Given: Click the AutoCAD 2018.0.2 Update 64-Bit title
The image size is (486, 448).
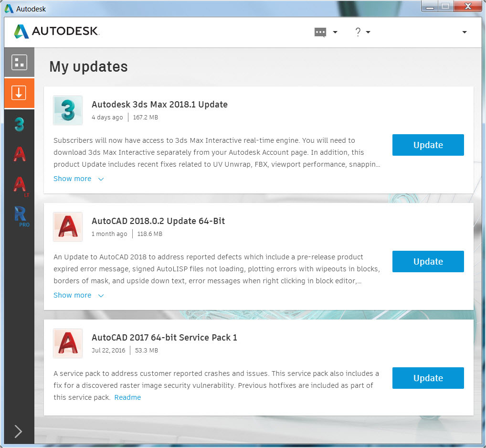Looking at the screenshot, I should coord(158,221).
